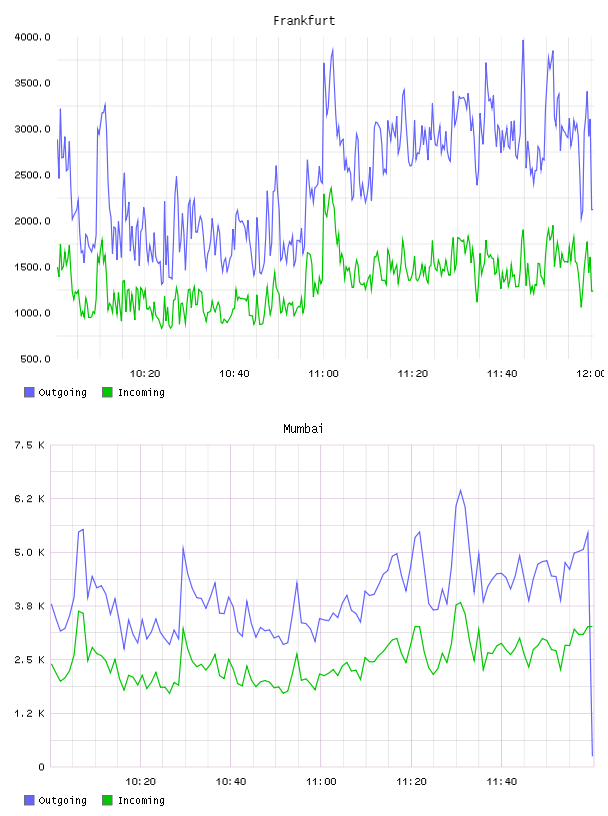Screen dimensions: 608x816
Task: Click the 2.5 K y-axis label on Mumbai chart
Action: tap(30, 659)
